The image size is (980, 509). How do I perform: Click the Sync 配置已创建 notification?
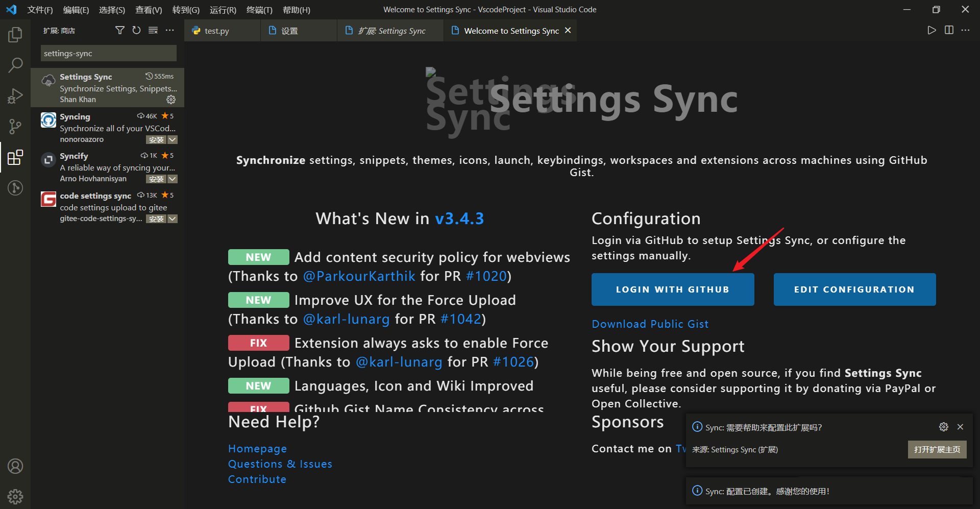click(x=829, y=491)
